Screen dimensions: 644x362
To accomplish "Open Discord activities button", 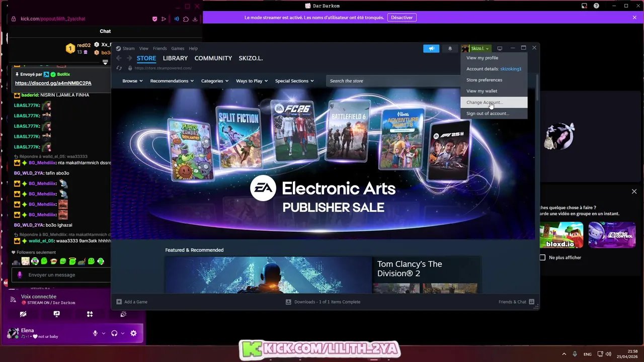I will pos(90,314).
